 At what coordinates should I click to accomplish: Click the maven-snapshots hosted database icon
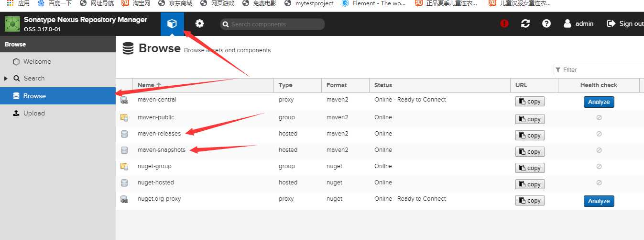click(124, 150)
